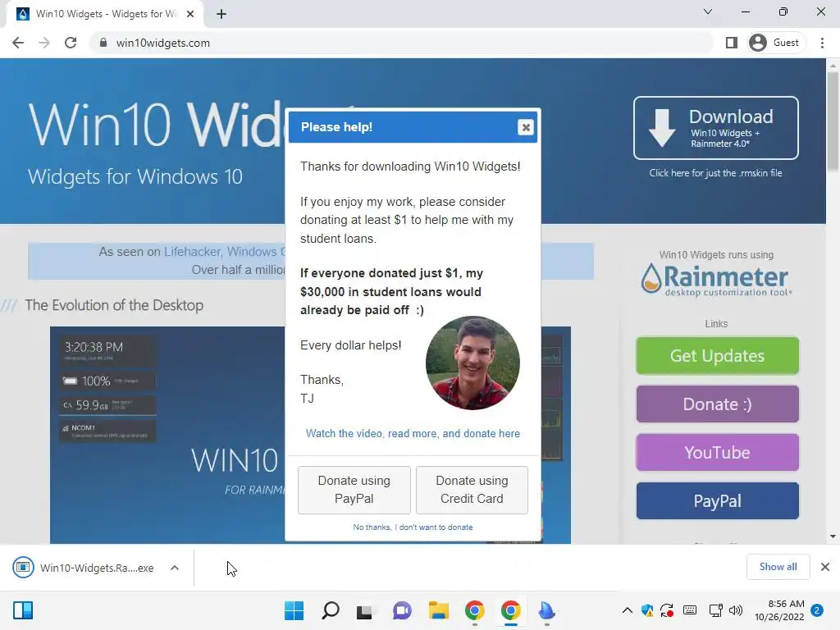Click TJ's circular profile photo
Screen dimensions: 840x630
472,363
